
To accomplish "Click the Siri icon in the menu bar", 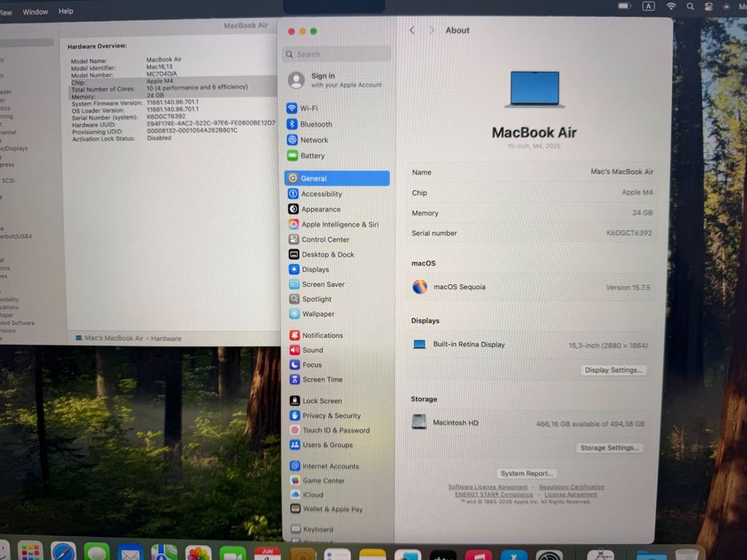I will point(726,6).
